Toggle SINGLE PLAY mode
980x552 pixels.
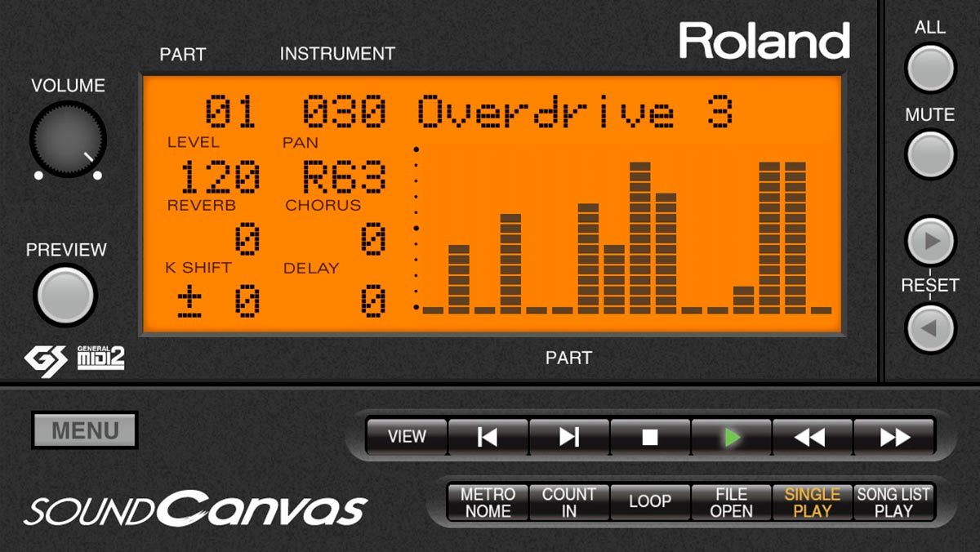click(813, 502)
